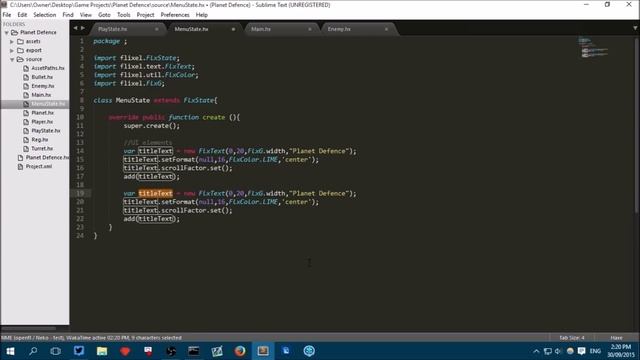The height and width of the screenshot is (360, 640).
Task: Click the highlighted titleText on line 19
Action: pos(156,193)
